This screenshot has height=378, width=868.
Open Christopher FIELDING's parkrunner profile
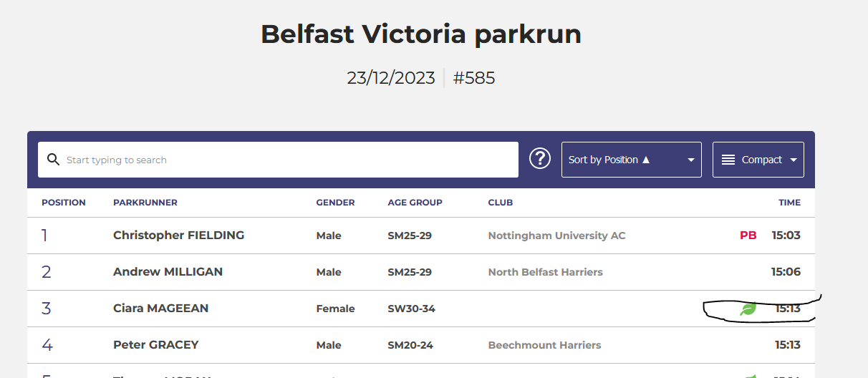(x=178, y=236)
